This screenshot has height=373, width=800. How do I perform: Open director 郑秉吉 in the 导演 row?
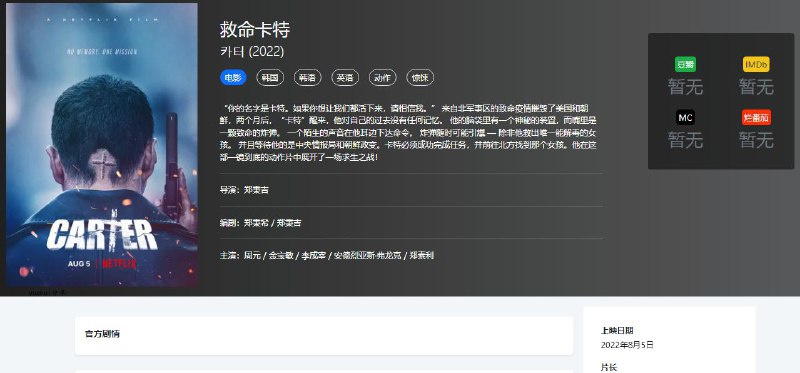tap(256, 190)
